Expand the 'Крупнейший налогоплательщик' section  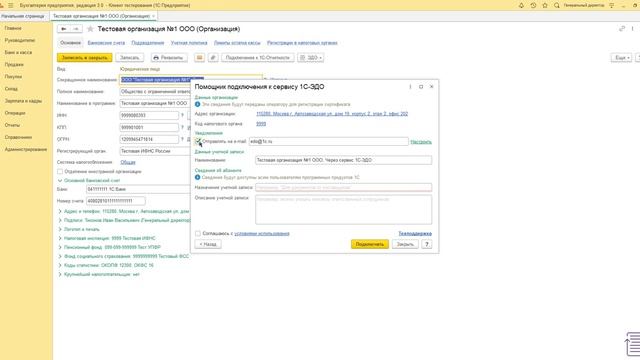60,274
